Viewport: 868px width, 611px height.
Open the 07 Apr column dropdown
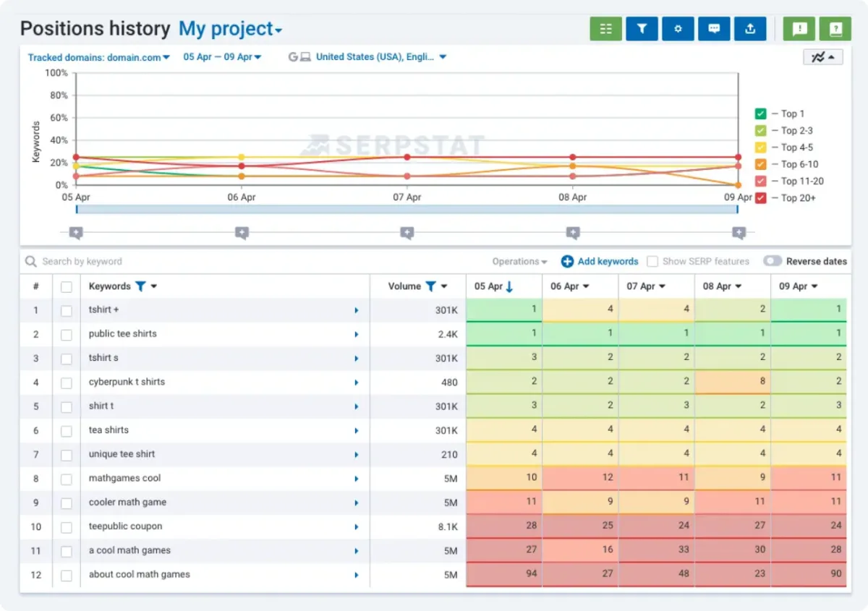662,286
